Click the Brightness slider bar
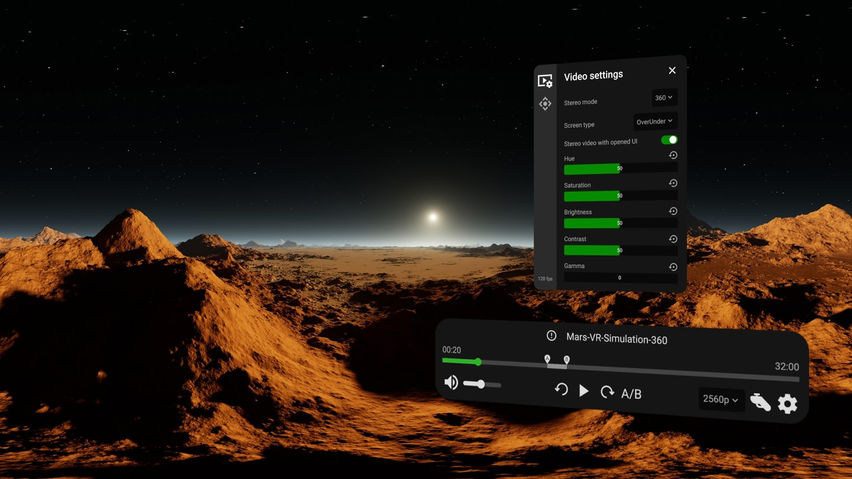This screenshot has width=852, height=479. 621,223
